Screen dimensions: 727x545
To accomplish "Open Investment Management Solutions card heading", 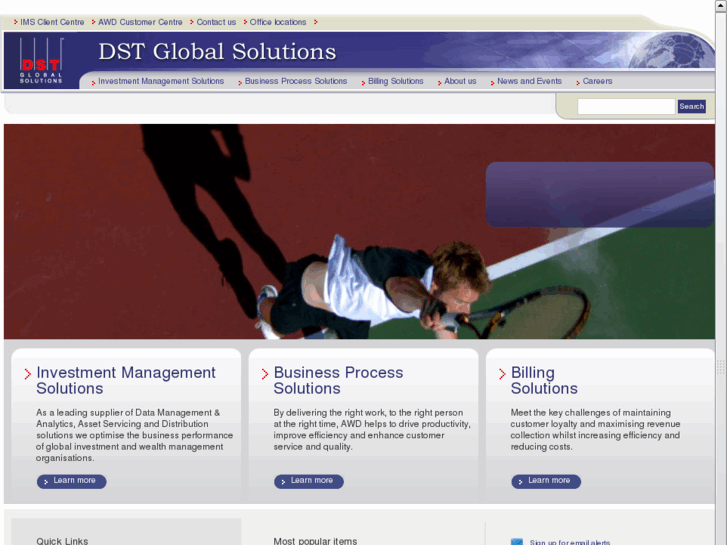I will [x=126, y=380].
